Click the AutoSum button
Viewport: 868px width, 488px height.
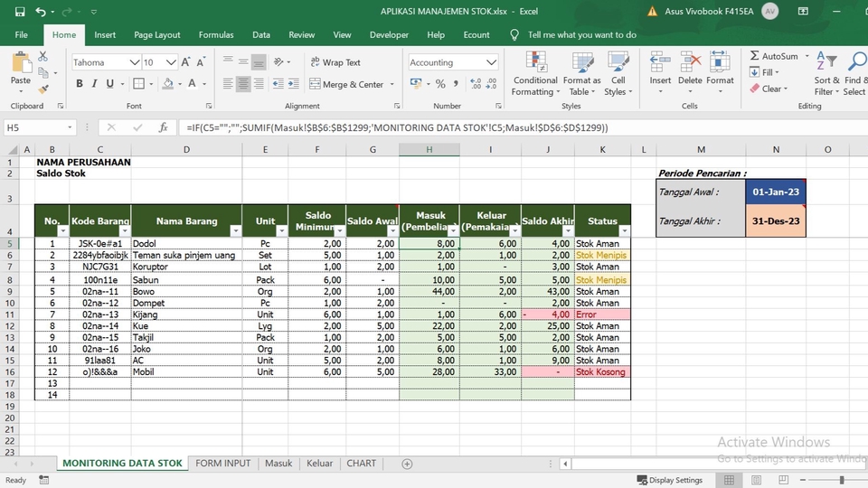click(x=772, y=56)
